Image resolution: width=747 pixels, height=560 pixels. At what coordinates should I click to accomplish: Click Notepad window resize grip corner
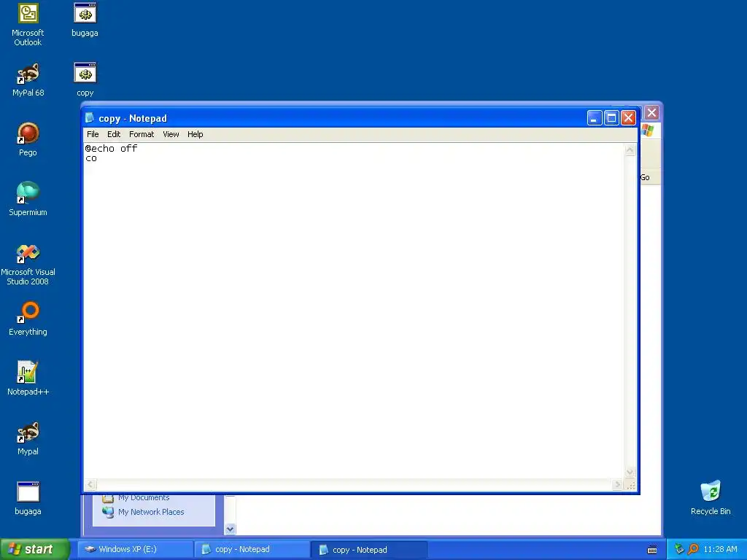click(x=631, y=486)
